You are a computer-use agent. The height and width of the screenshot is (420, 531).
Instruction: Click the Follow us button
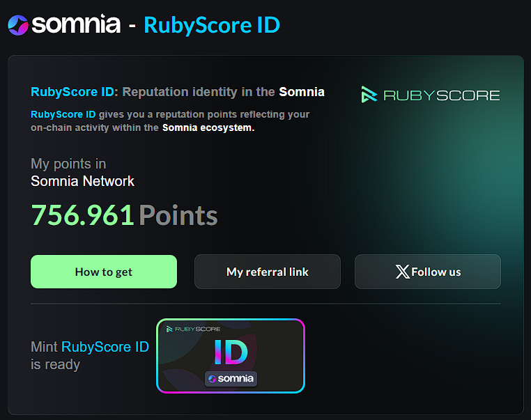click(428, 272)
